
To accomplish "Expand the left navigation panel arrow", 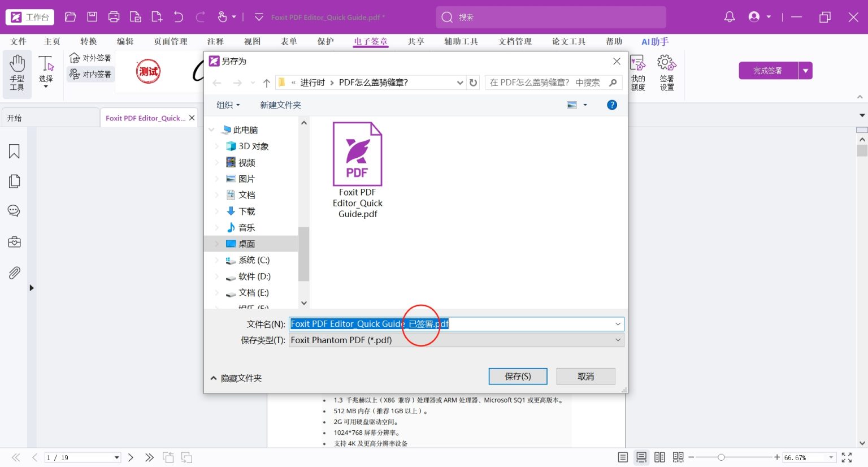I will click(x=32, y=288).
